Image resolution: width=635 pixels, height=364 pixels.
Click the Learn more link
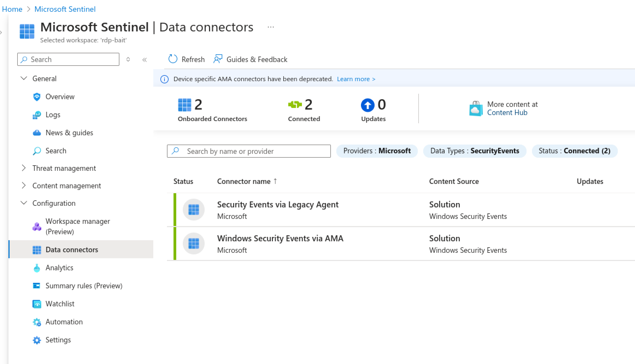point(356,79)
